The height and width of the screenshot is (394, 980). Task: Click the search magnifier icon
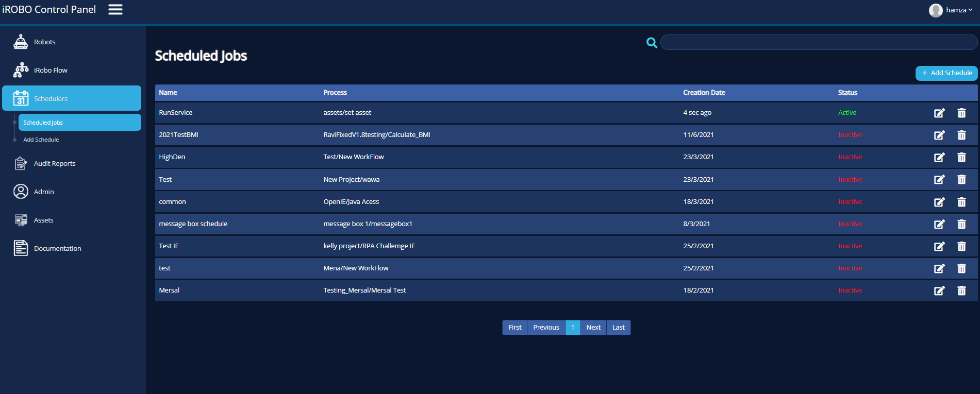(x=652, y=43)
